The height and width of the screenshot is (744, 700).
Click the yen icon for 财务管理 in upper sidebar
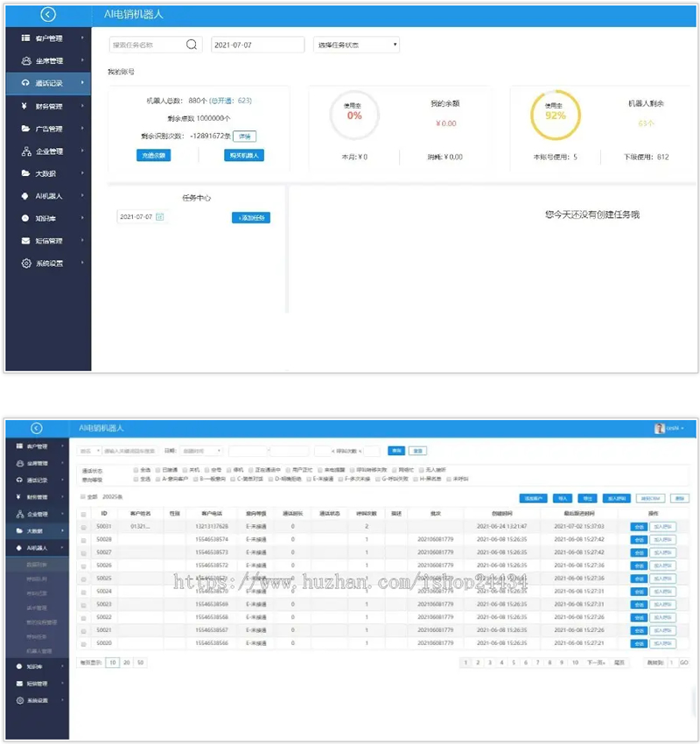click(24, 106)
